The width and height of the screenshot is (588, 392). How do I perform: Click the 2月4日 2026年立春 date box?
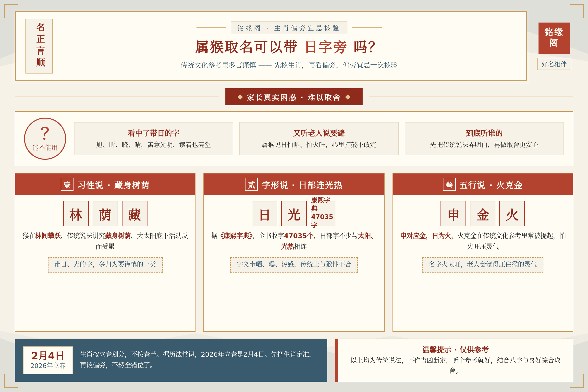click(48, 360)
